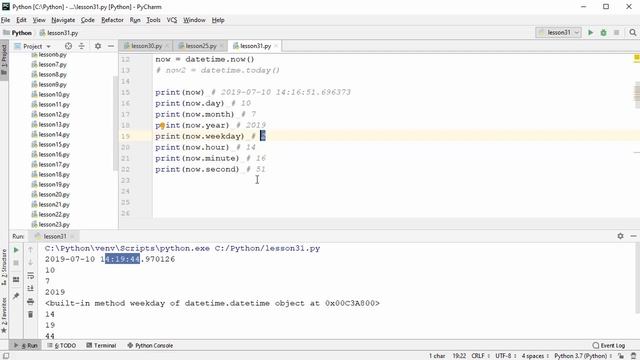Screen dimensions: 640x360
Task: Toggle scroll to end in the Run console
Action: [x=31, y=289]
